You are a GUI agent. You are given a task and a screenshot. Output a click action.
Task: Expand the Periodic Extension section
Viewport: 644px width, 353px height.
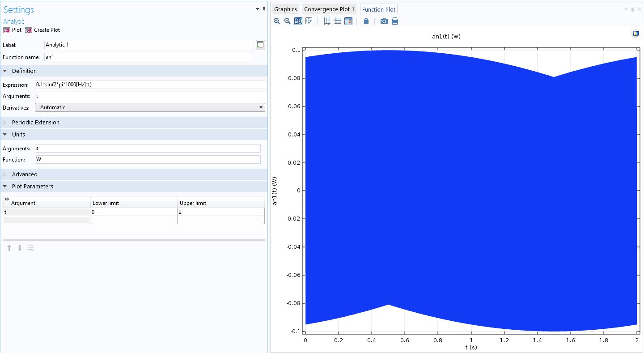[x=35, y=122]
